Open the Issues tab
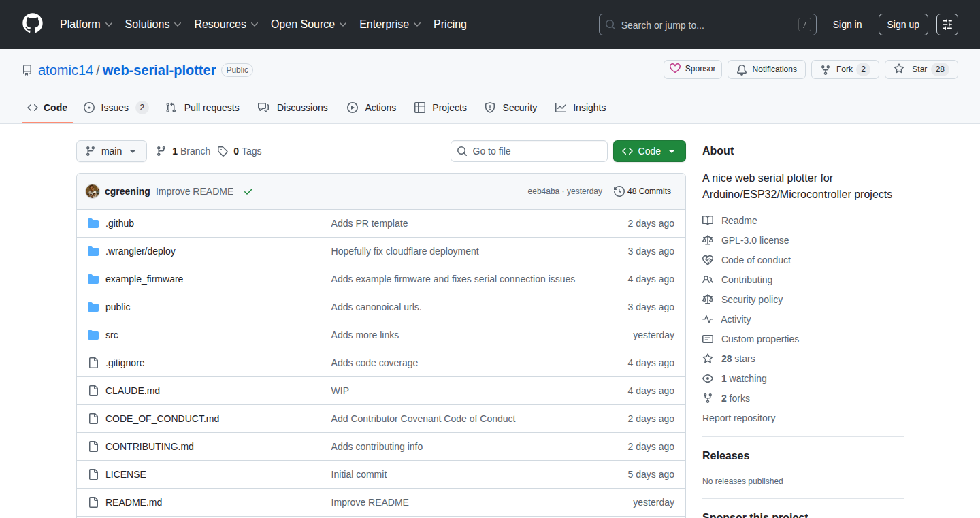This screenshot has width=980, height=518. click(115, 108)
